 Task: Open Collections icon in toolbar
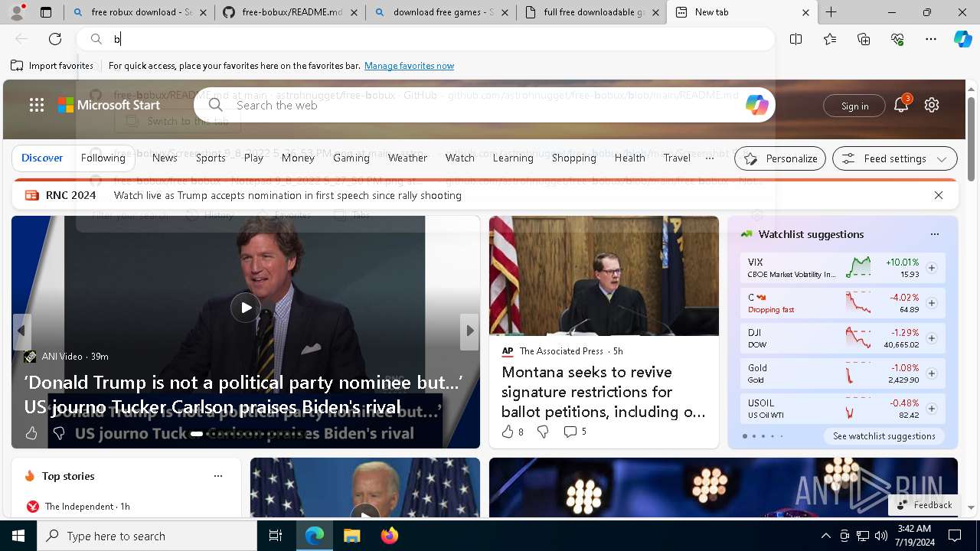tap(864, 39)
